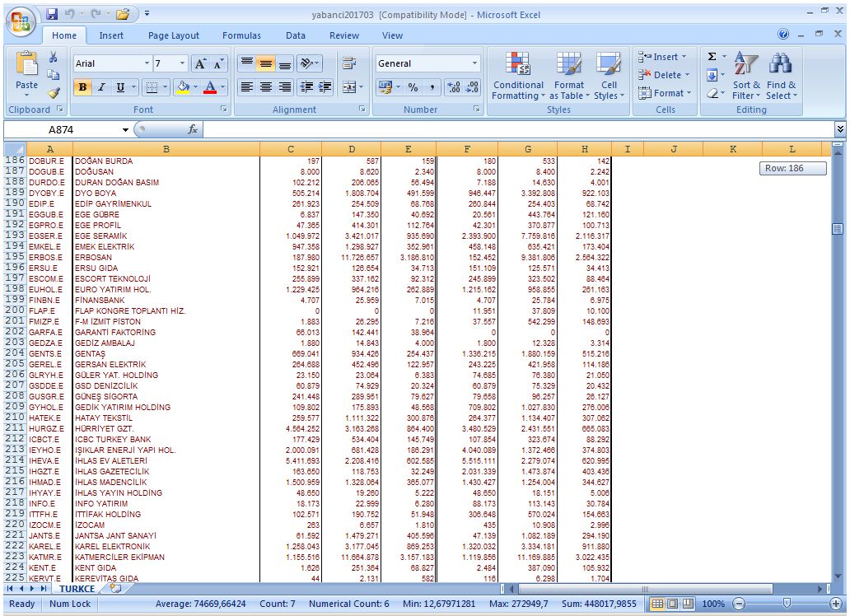Click the Insert Function fx button
Screen dimensions: 850x616
[x=193, y=129]
